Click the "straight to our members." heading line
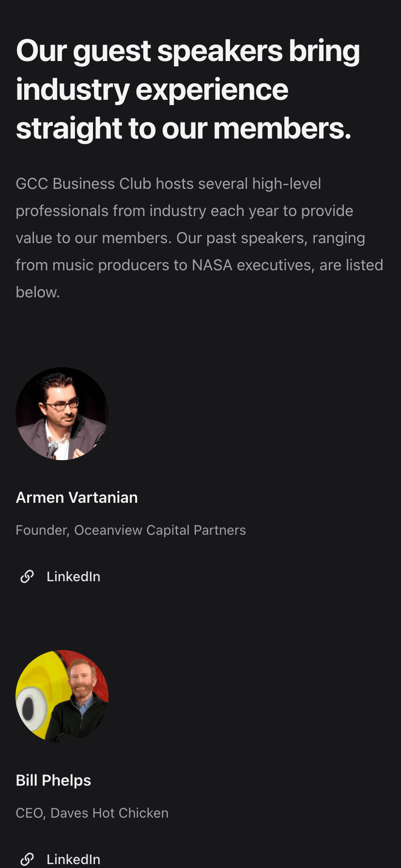The height and width of the screenshot is (868, 401). point(183,129)
